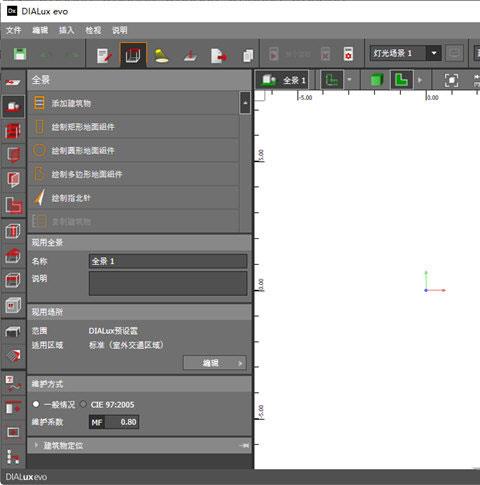Screen dimensions: 480x485
Task: Open the 检视 menu
Action: point(93,30)
